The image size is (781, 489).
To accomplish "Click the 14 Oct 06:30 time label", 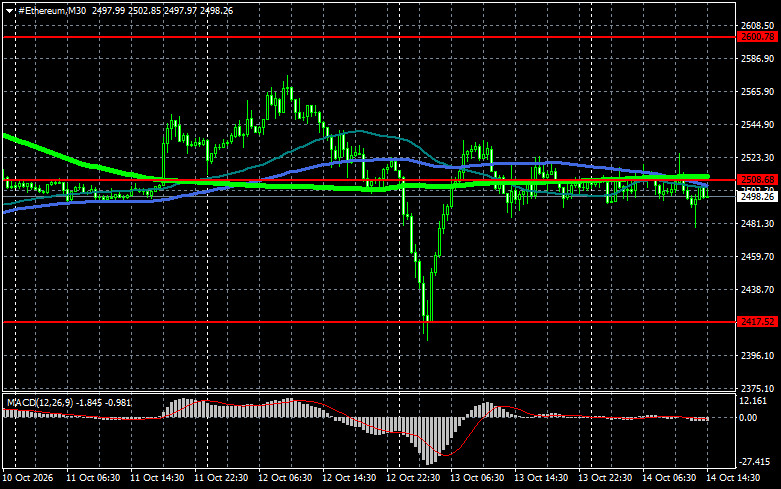I will pyautogui.click(x=669, y=478).
